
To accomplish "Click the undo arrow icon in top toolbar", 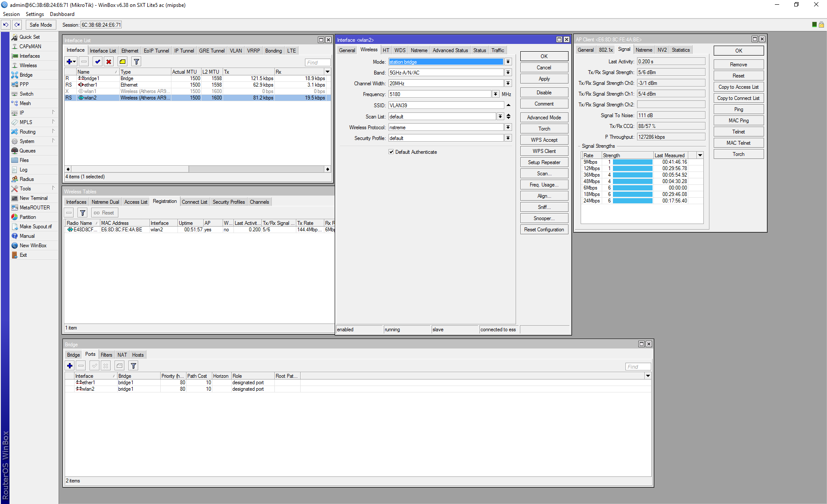I will point(6,25).
